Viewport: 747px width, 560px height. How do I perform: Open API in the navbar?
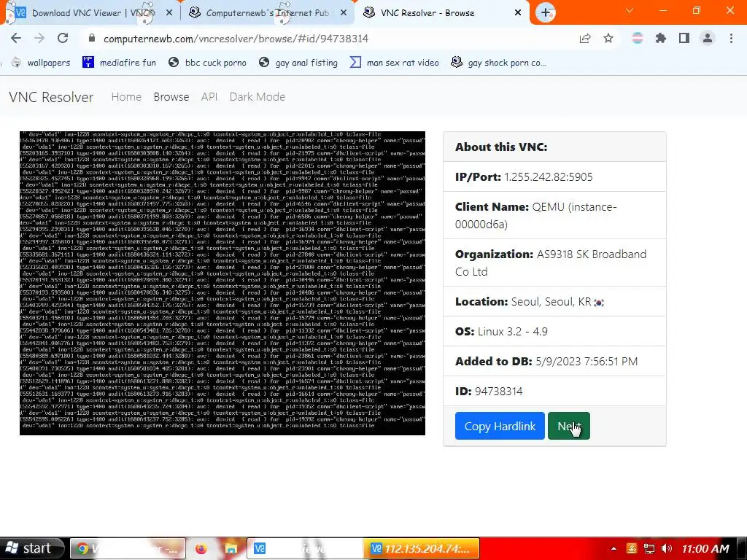point(209,97)
